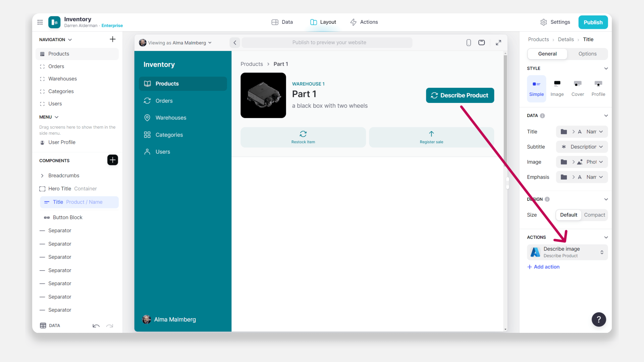Open the help question mark button
The width and height of the screenshot is (644, 362).
[599, 319]
